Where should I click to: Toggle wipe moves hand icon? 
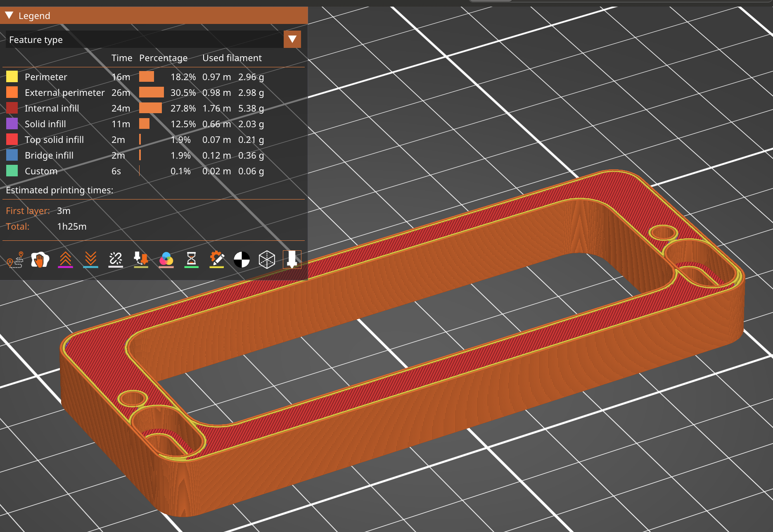[x=40, y=260]
